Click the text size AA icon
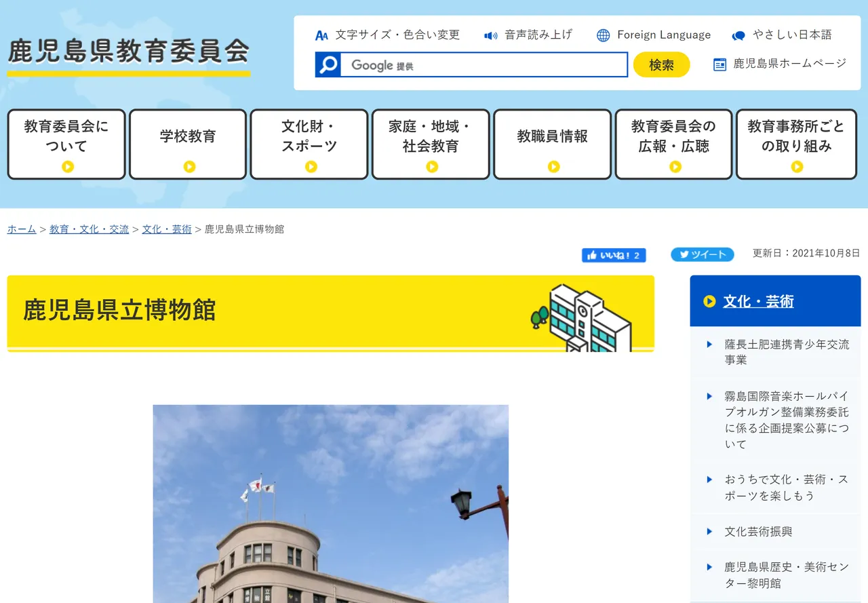 click(321, 35)
